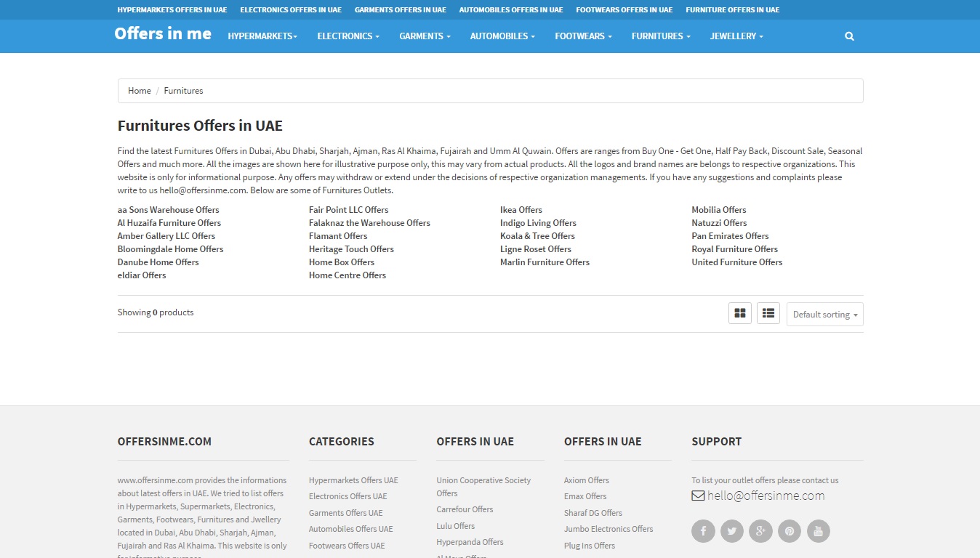This screenshot has width=980, height=558.
Task: Expand the Hypermarkets navigation menu
Action: pos(262,36)
